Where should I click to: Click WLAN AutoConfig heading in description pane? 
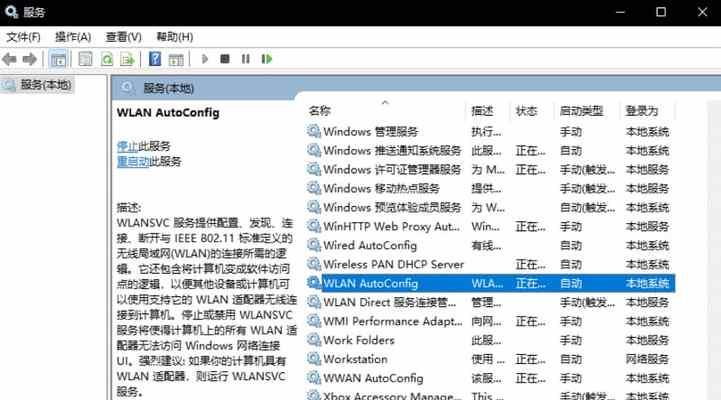click(x=168, y=113)
